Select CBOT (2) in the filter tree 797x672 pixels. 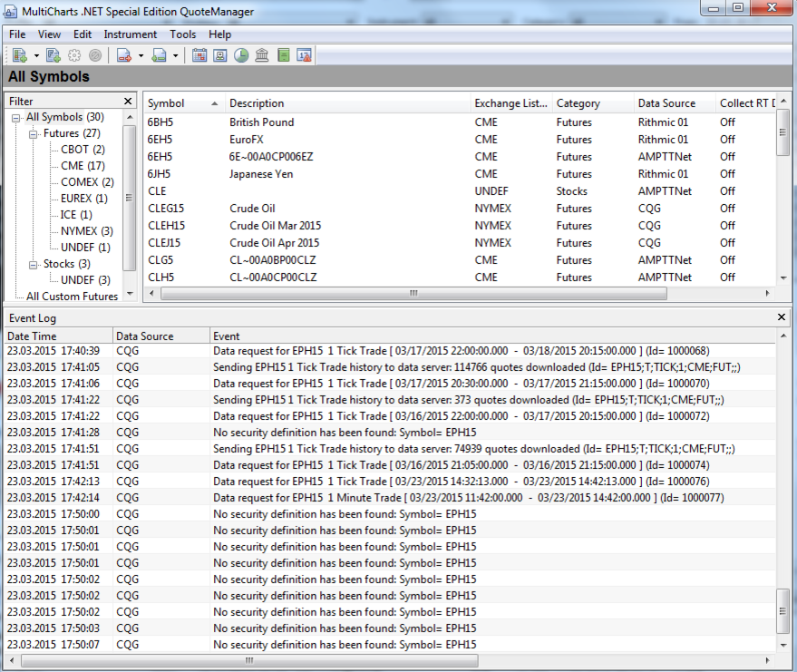tap(83, 150)
